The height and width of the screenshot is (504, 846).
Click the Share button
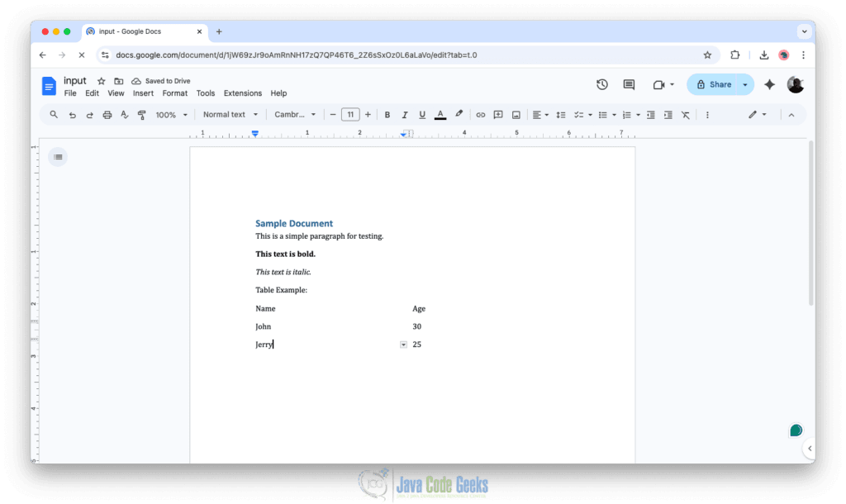coord(714,85)
